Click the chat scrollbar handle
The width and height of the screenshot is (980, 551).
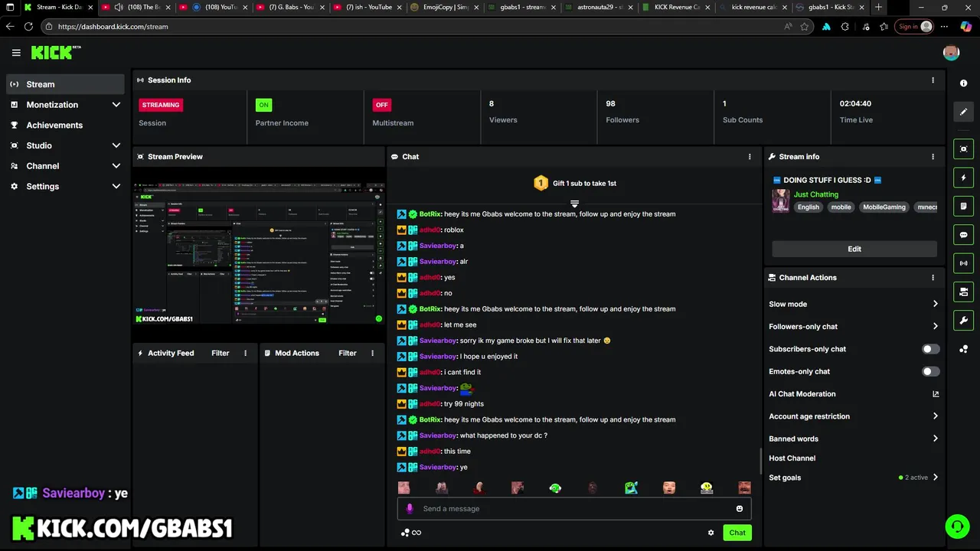pyautogui.click(x=760, y=461)
